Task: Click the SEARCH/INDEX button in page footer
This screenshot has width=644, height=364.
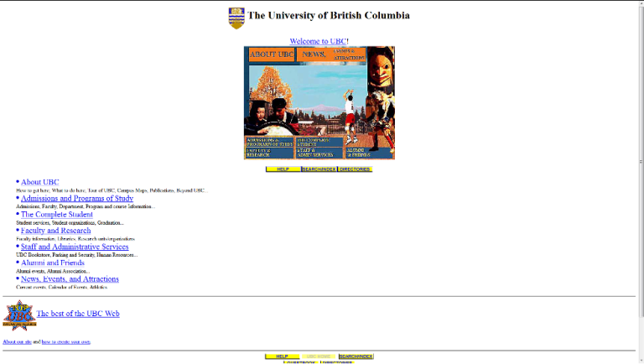Action: pos(356,356)
